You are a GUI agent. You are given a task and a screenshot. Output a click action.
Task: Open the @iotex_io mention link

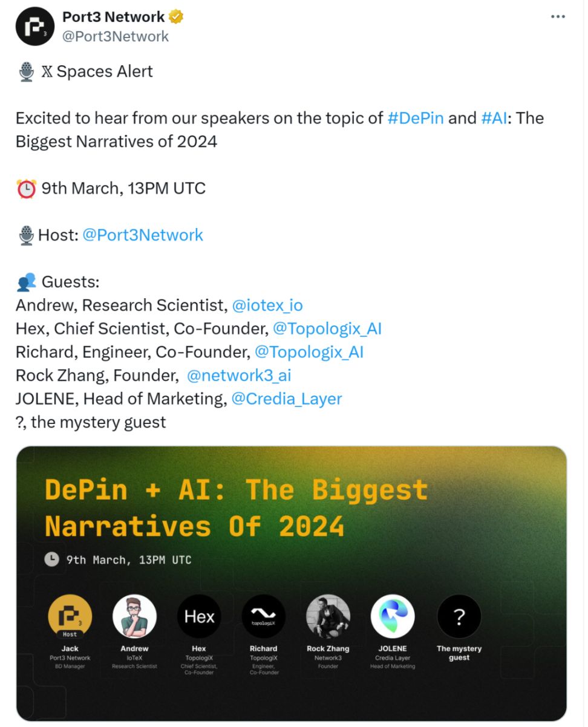coord(267,305)
